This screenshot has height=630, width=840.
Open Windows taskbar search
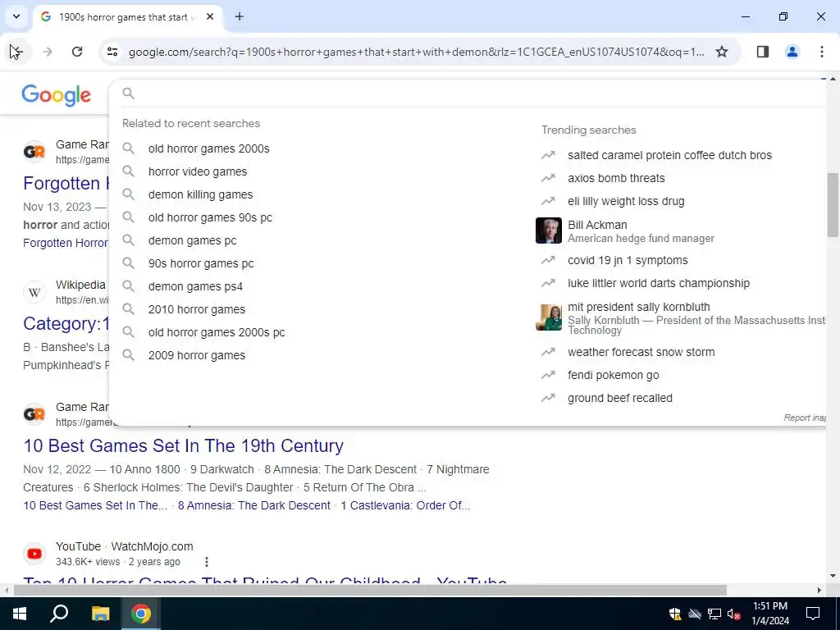(59, 614)
